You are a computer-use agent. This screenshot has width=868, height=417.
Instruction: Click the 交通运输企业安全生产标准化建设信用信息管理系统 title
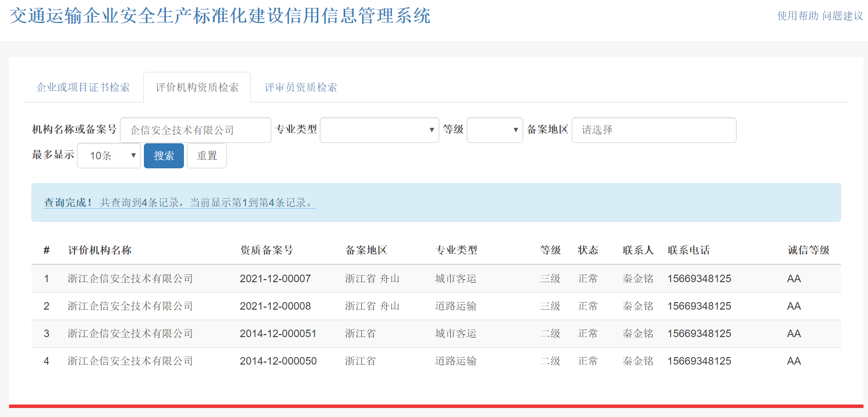[x=220, y=16]
